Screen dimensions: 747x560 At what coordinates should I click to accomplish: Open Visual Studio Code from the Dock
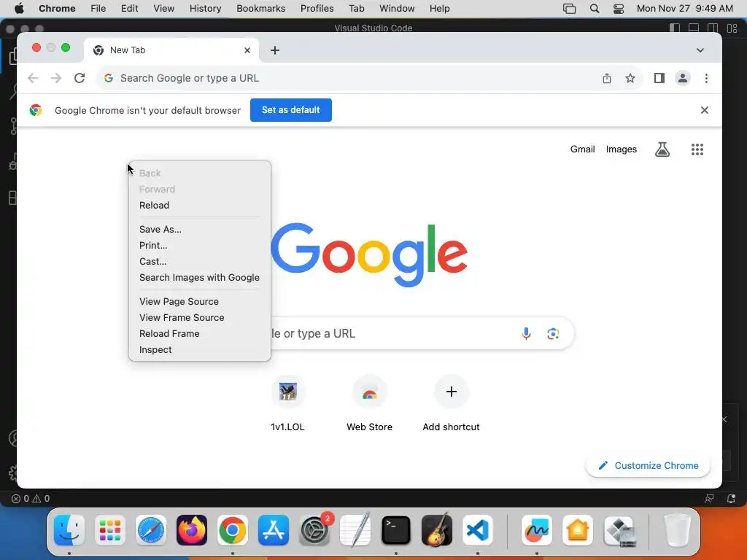[478, 530]
